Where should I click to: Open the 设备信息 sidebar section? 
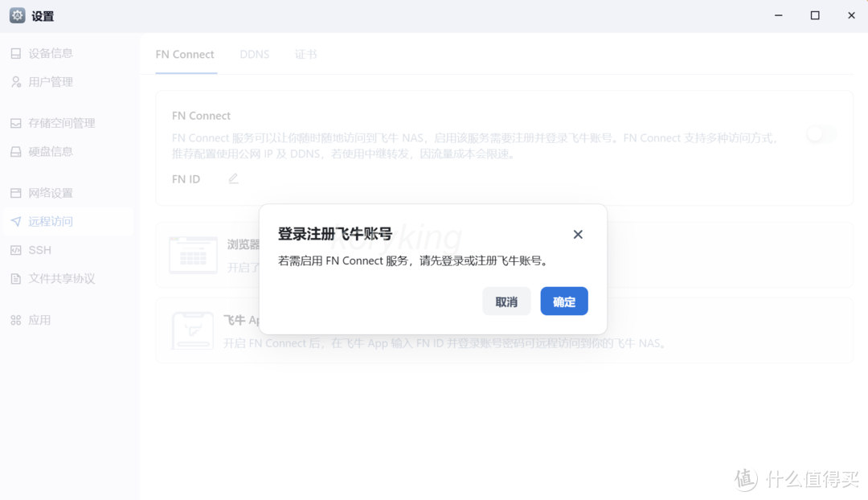pyautogui.click(x=51, y=53)
